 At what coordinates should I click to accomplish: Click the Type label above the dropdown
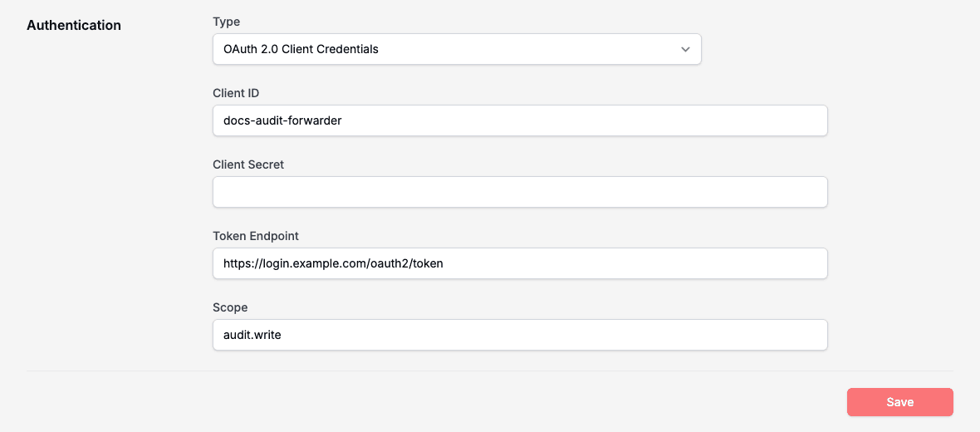coord(226,22)
